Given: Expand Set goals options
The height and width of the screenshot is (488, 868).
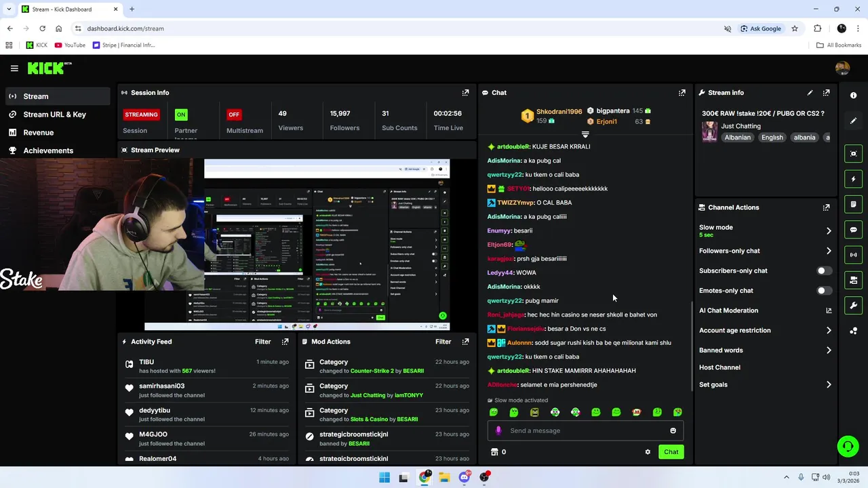Looking at the screenshot, I should (829, 385).
